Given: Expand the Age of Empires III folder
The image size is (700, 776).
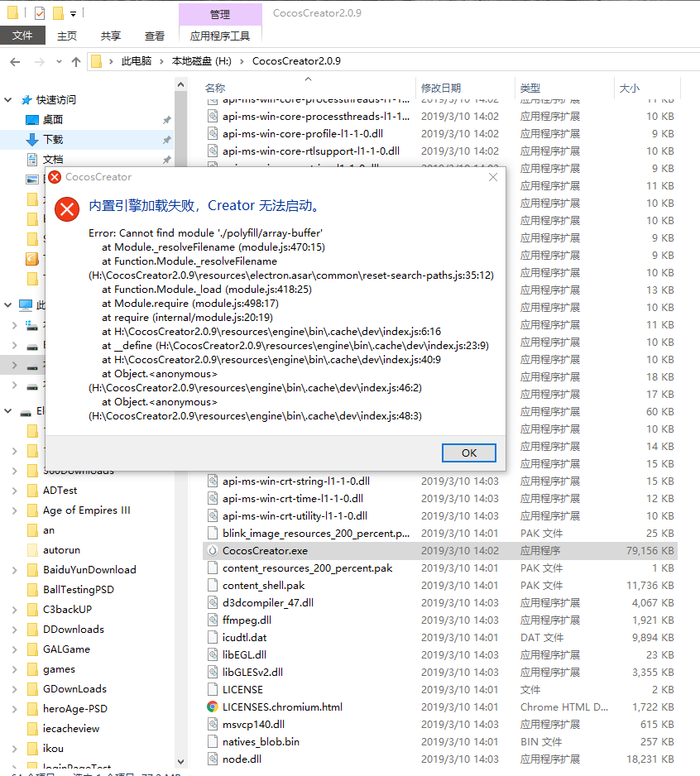Looking at the screenshot, I should click(x=14, y=510).
